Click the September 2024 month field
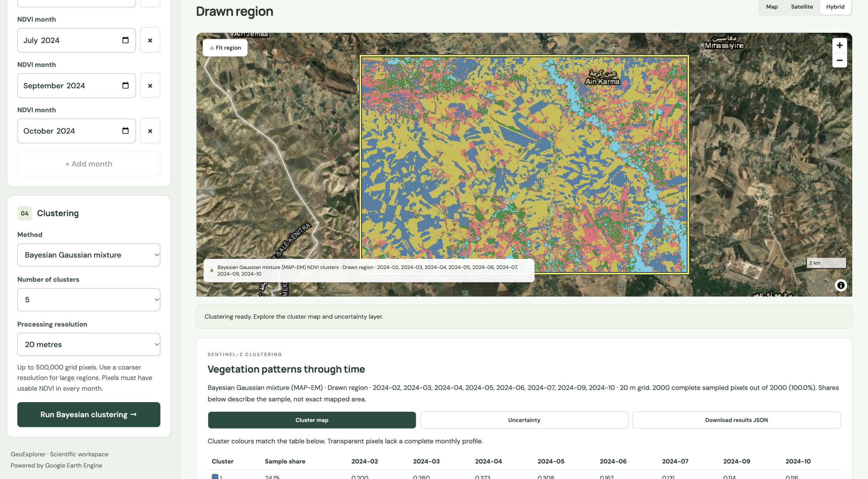This screenshot has height=479, width=868. coord(77,86)
